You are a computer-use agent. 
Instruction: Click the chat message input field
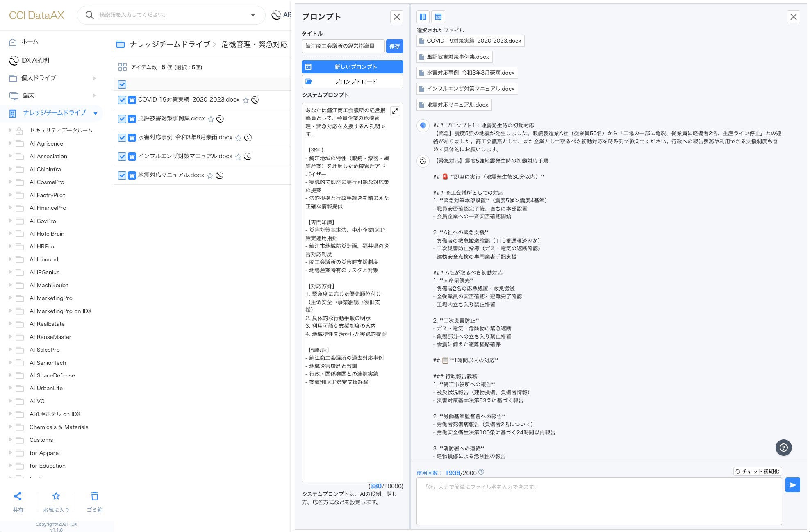pos(598,501)
